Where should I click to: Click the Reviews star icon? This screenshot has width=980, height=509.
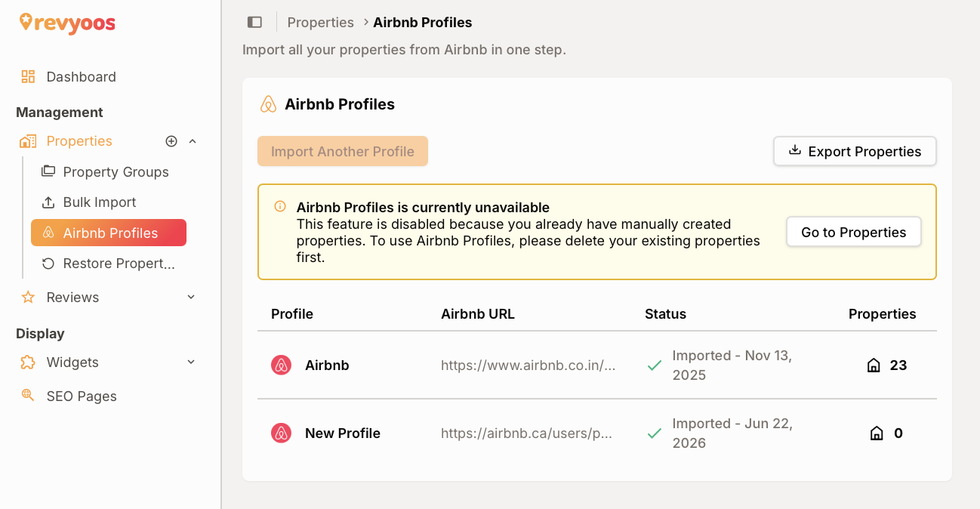(28, 297)
